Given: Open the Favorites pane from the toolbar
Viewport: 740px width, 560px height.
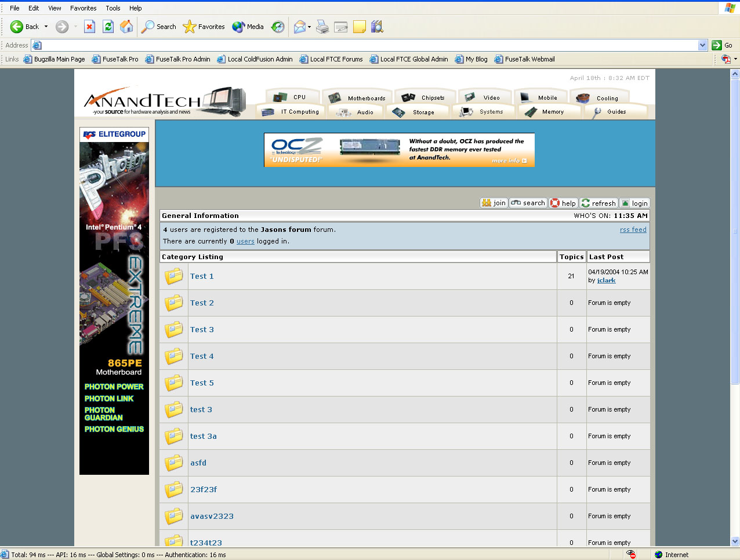Looking at the screenshot, I should 204,27.
